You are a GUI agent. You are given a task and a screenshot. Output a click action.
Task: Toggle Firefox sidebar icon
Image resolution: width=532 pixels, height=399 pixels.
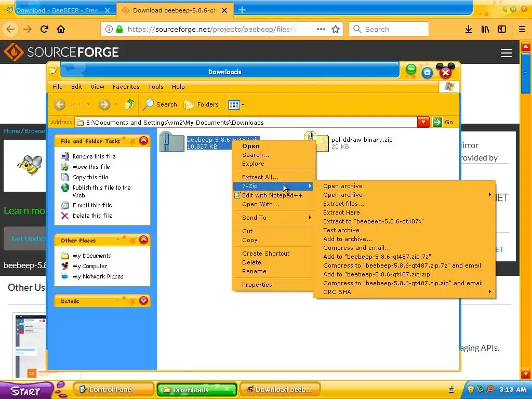[x=502, y=29]
